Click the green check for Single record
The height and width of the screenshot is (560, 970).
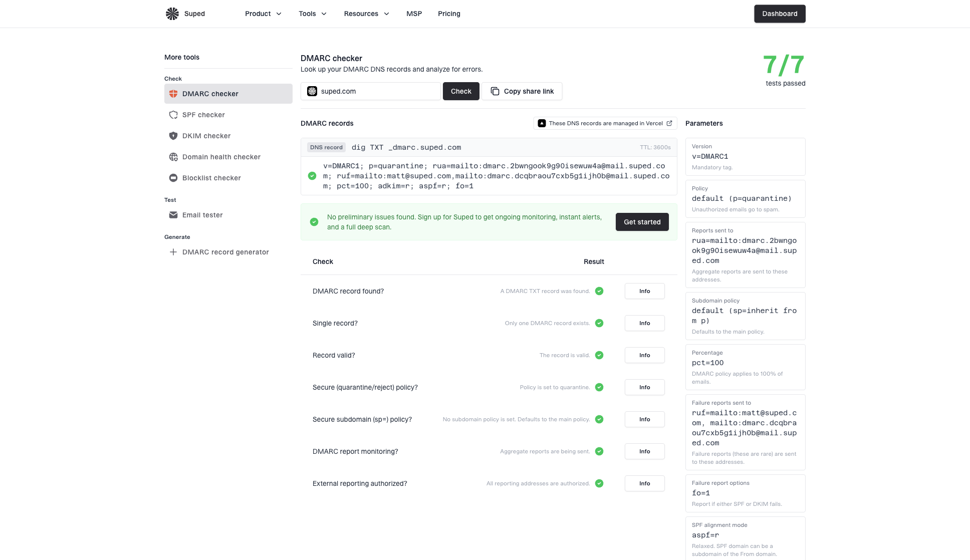coord(599,323)
